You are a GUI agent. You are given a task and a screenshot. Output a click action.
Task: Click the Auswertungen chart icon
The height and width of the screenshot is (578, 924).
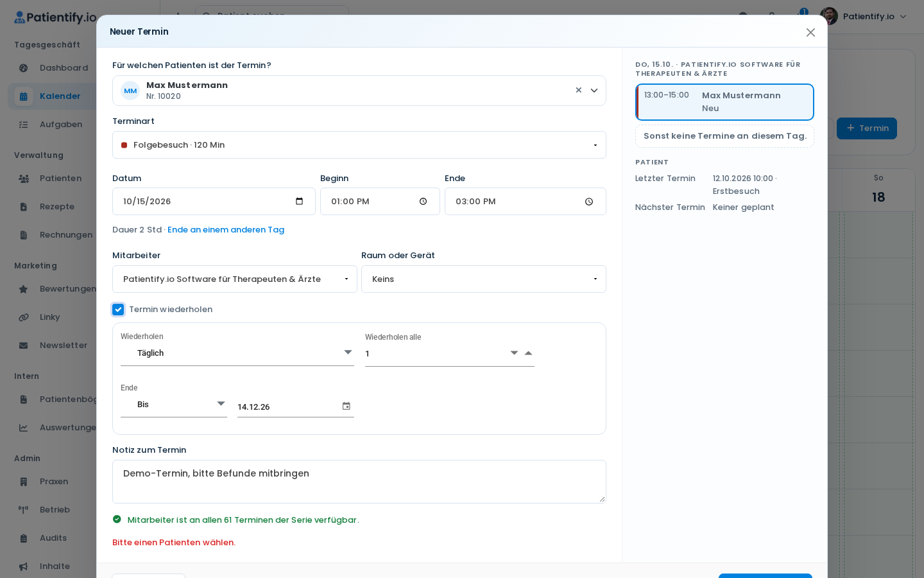(24, 428)
